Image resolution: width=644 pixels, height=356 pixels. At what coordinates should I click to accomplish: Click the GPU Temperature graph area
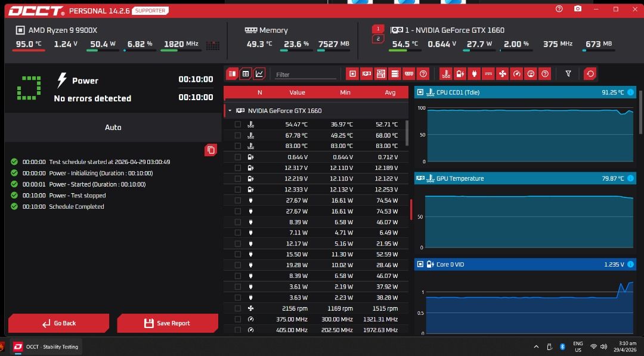point(530,221)
